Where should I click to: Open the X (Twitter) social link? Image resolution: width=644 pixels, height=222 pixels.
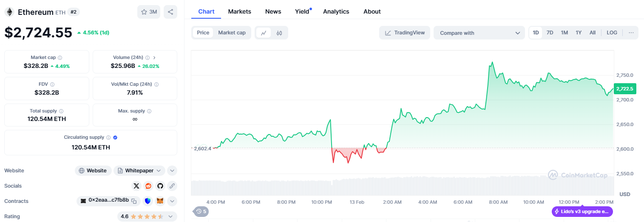[x=136, y=186]
